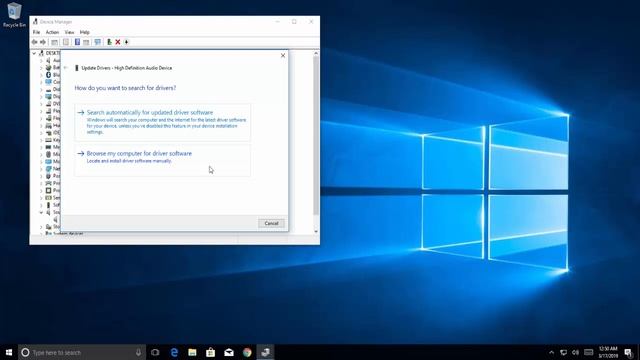The width and height of the screenshot is (640, 360).
Task: Click microphone icon in search box
Action: pos(138,352)
